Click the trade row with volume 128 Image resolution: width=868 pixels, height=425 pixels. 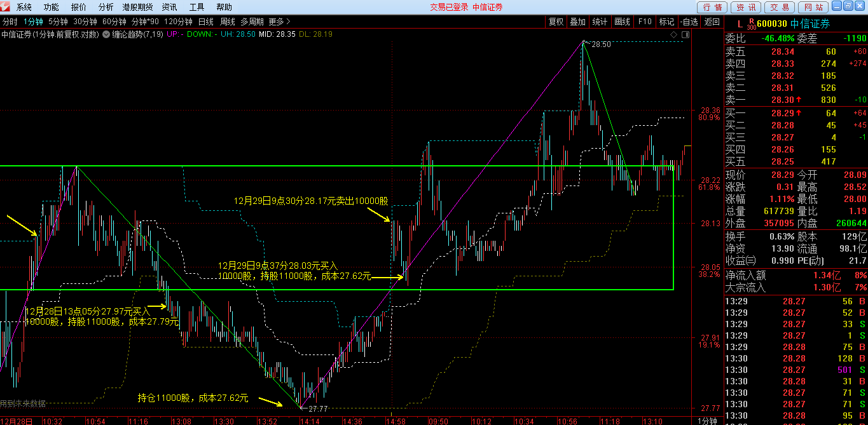[796, 358]
